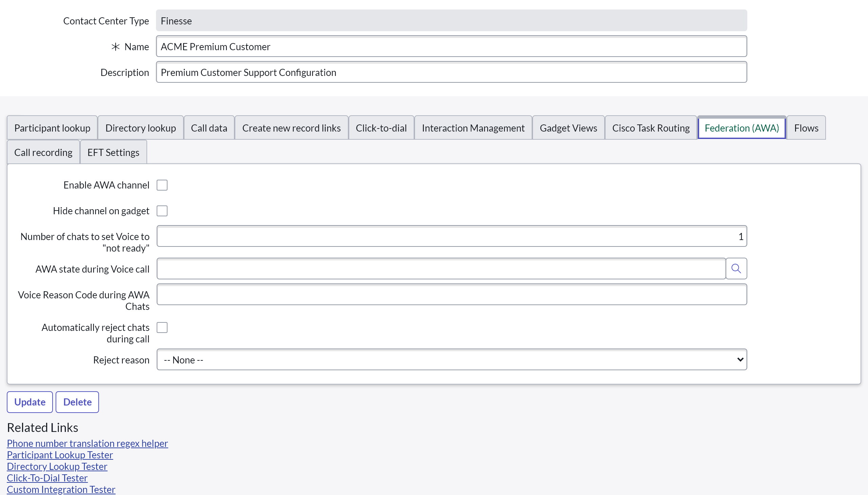The image size is (868, 495).
Task: Open the Reject reason dropdown
Action: click(451, 360)
